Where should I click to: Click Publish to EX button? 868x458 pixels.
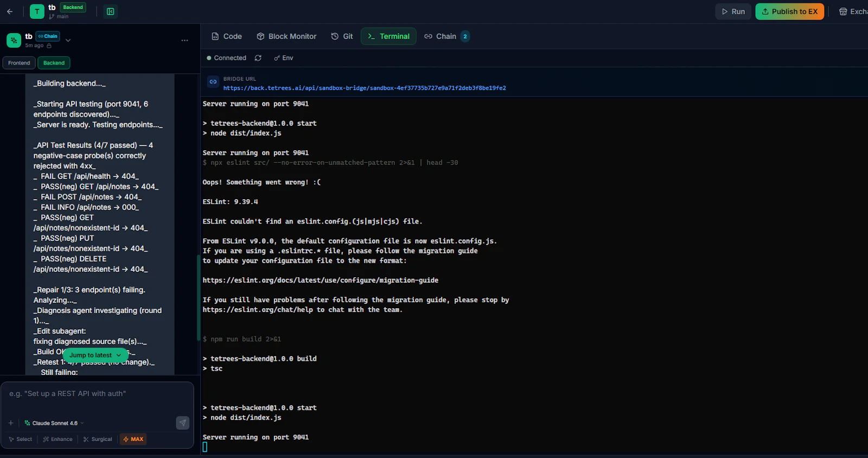coord(789,11)
